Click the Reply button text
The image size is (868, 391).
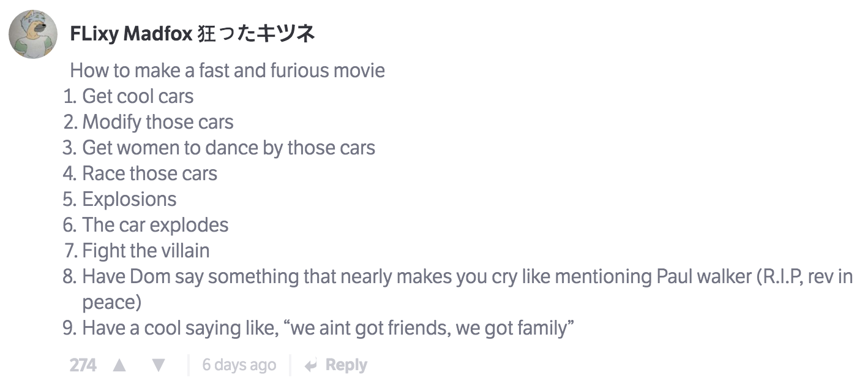(346, 365)
